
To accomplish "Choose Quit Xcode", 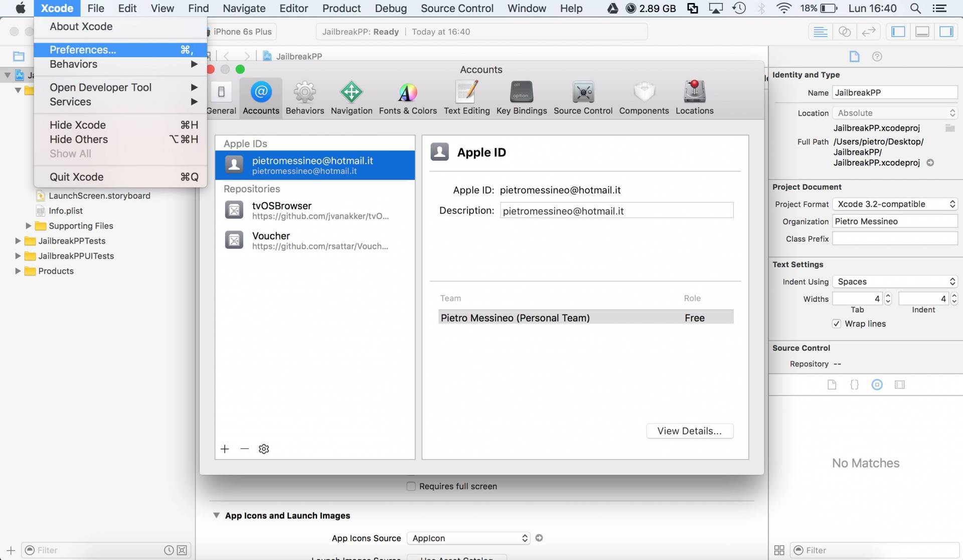I will point(120,177).
